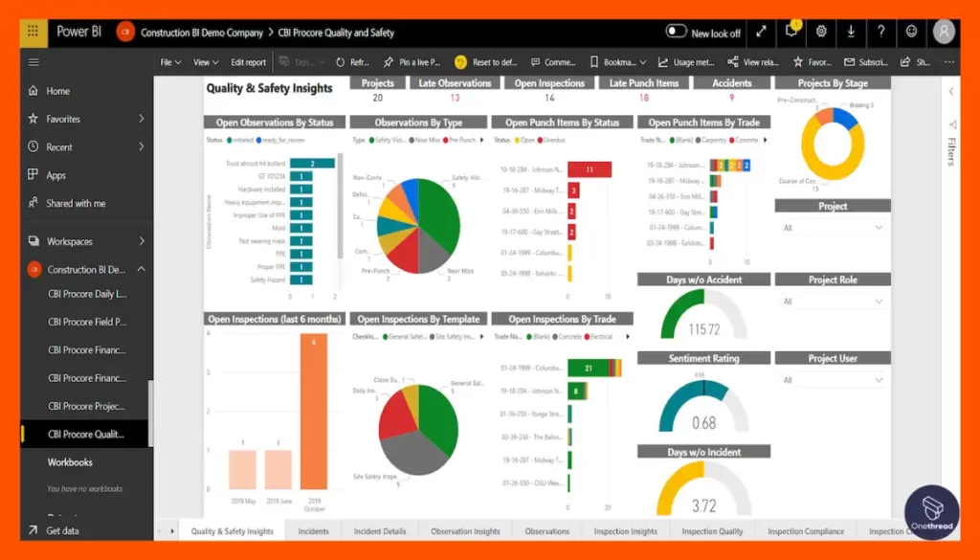This screenshot has width=980, height=560.
Task: Expand the Recent flyout chevron
Action: (x=142, y=146)
